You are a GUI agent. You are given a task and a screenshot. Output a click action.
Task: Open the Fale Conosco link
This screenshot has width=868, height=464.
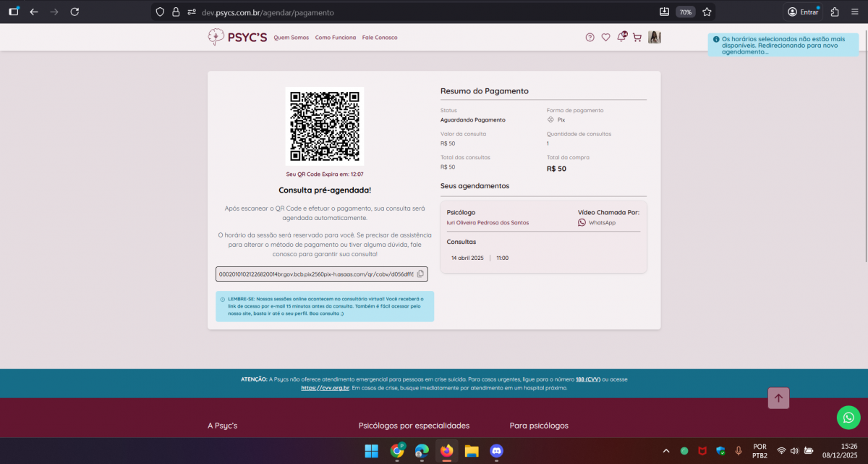coord(380,38)
